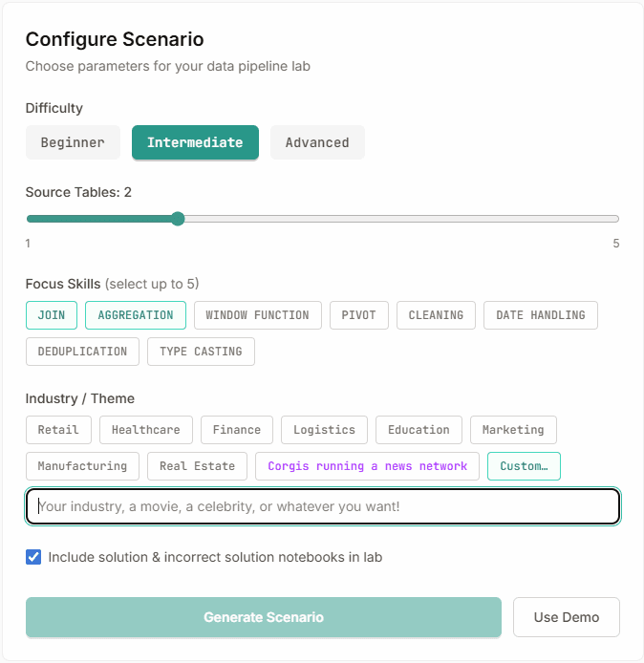Deselect the AGGREGATION skill chip
The image size is (644, 663).
[x=136, y=315]
